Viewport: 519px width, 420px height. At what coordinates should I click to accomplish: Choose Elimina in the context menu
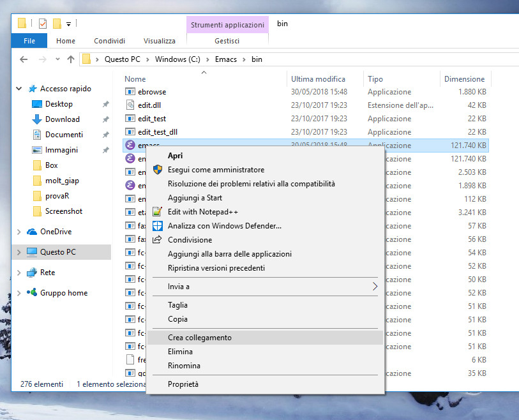pyautogui.click(x=265, y=352)
